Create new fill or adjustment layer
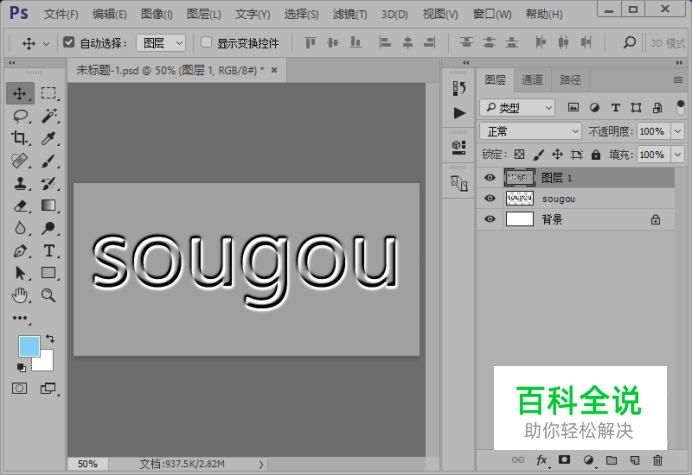 (x=588, y=460)
